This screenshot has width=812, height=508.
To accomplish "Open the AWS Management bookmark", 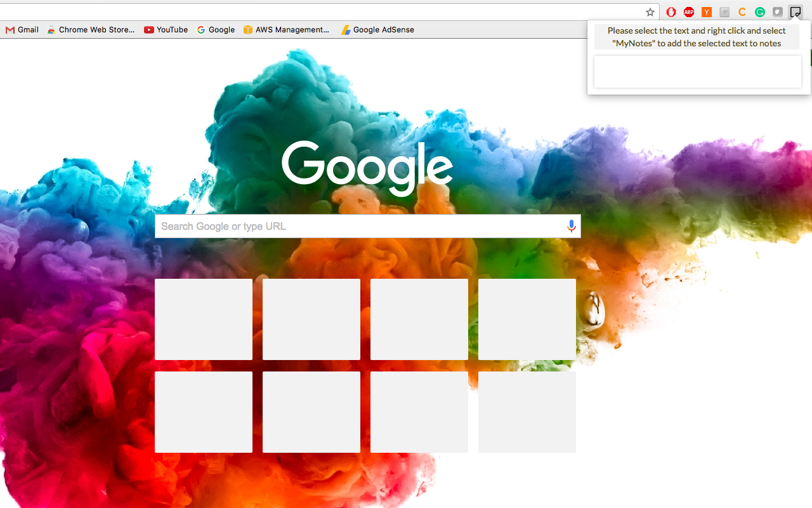I will point(287,29).
